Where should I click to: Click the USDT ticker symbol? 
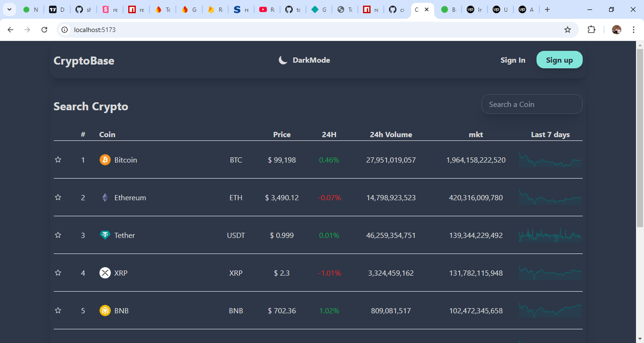pos(236,235)
